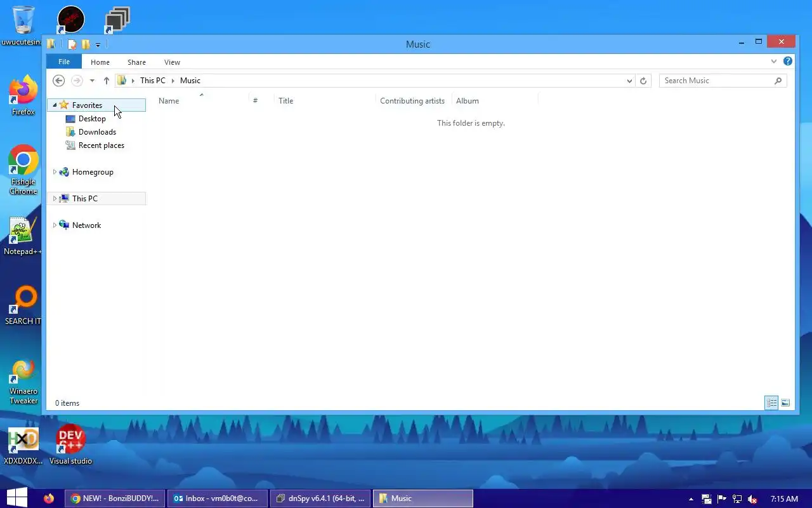Open the File menu tab
Viewport: 812px width, 508px height.
tap(64, 62)
